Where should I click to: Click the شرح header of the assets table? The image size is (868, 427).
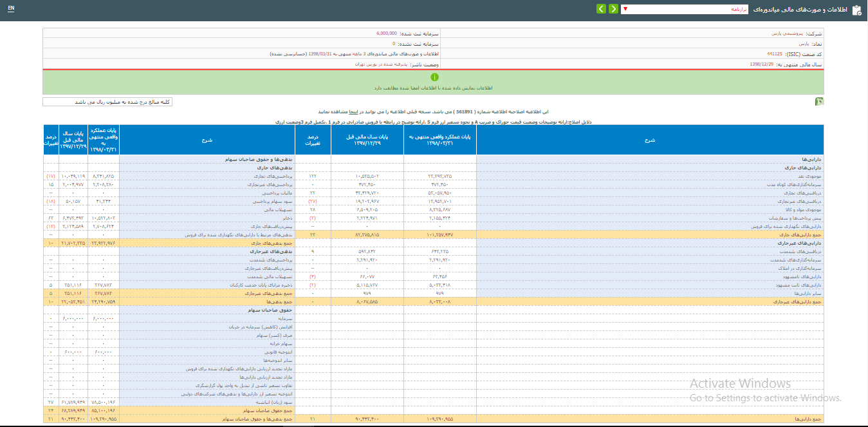click(x=650, y=139)
